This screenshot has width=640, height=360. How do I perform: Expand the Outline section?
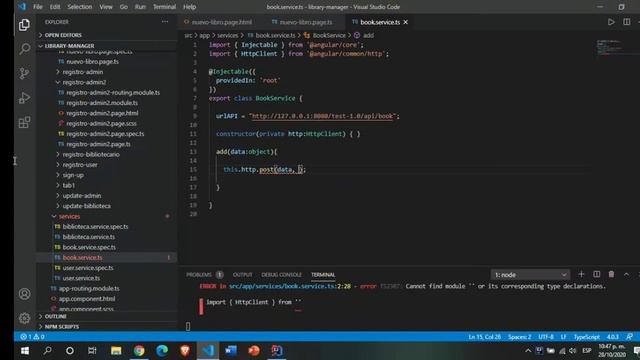55,316
